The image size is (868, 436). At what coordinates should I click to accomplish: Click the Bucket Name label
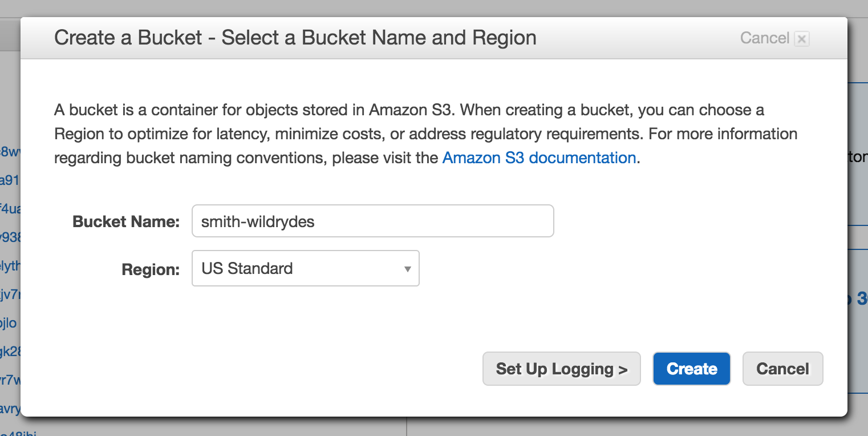[x=126, y=221]
